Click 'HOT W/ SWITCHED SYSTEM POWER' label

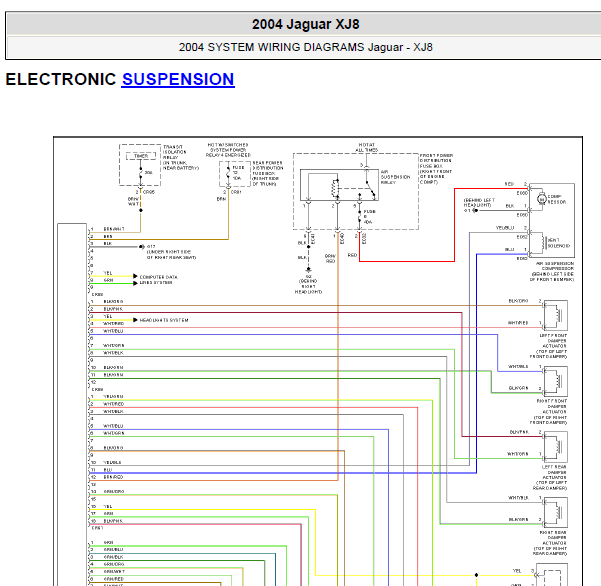coord(228,150)
